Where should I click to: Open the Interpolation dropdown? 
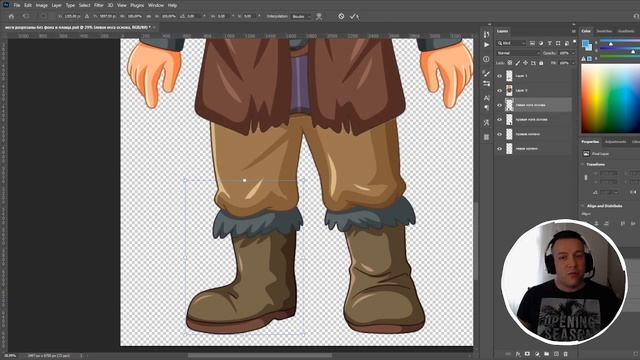pos(301,16)
